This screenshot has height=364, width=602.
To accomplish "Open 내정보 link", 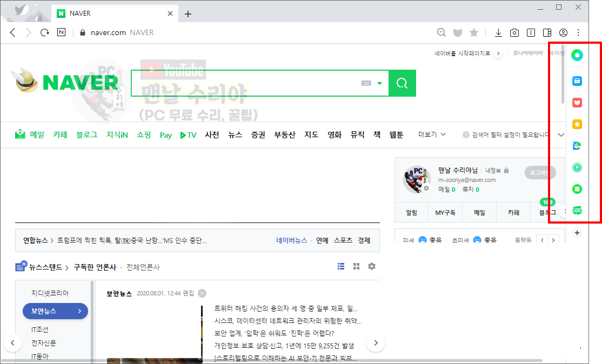I will 493,171.
